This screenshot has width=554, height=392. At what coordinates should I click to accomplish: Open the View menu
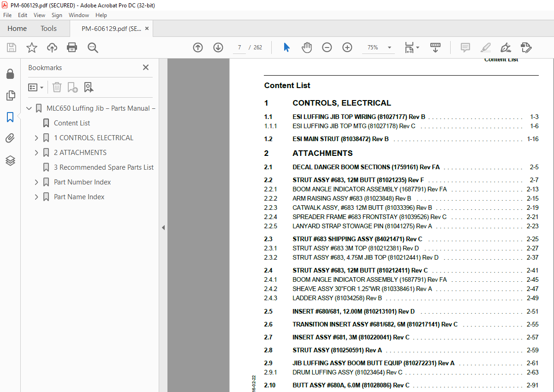(x=39, y=15)
